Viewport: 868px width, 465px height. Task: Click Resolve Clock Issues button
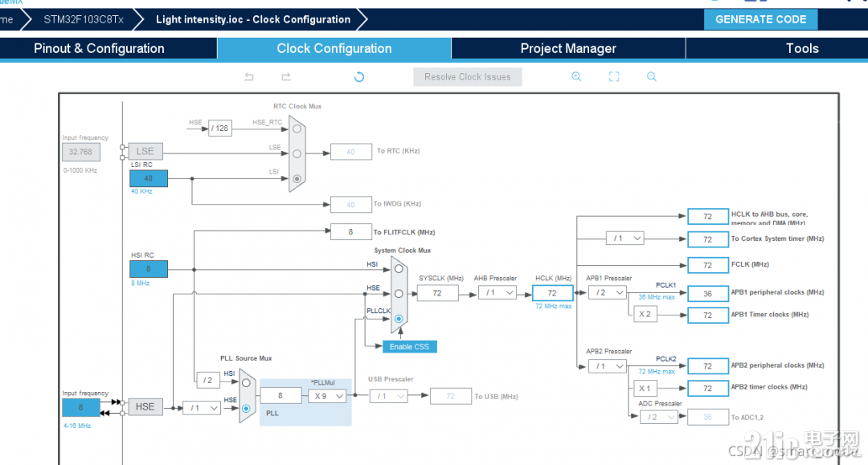pos(468,77)
